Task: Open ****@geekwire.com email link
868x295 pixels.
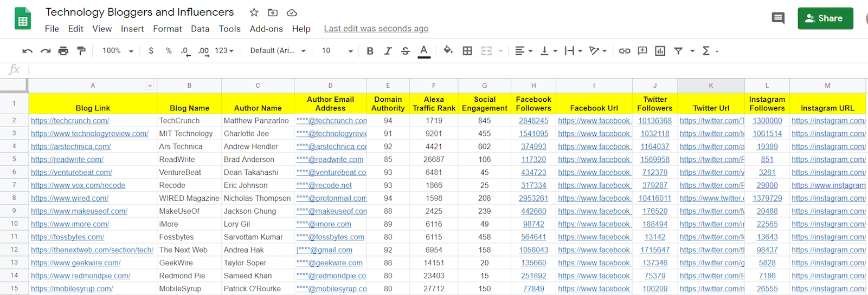Action: tap(330, 263)
